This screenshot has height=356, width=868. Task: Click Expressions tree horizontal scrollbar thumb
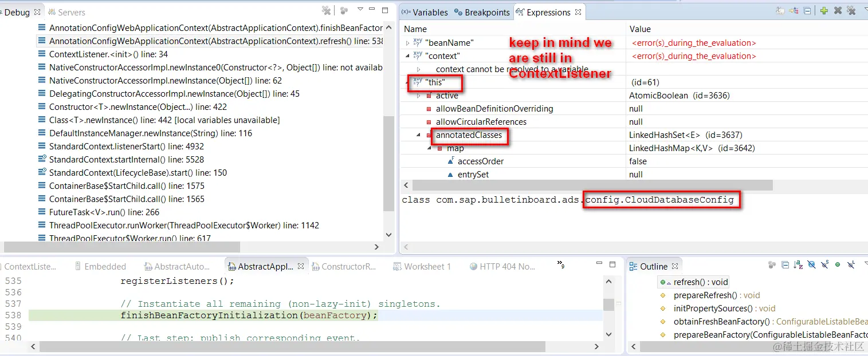[592, 185]
